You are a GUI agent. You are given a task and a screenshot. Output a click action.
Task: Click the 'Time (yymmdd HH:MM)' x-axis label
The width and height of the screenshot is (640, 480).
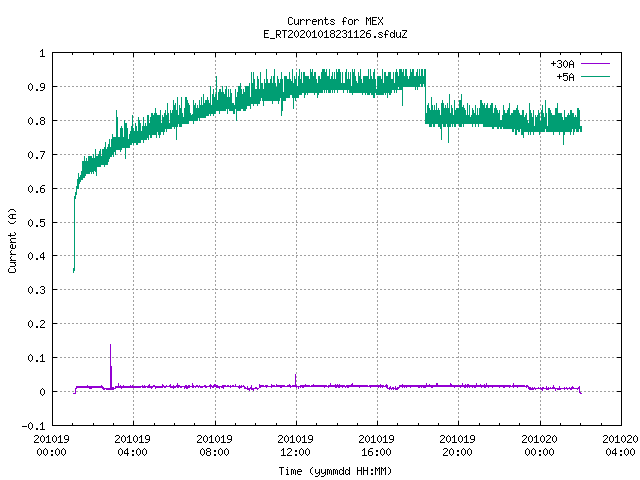point(335,471)
